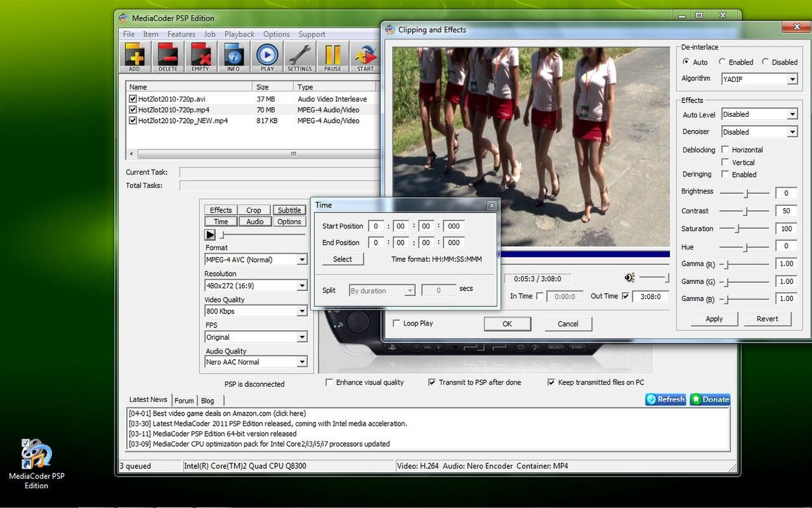Viewport: 812px width, 508px height.
Task: Click the Donate button
Action: click(710, 399)
